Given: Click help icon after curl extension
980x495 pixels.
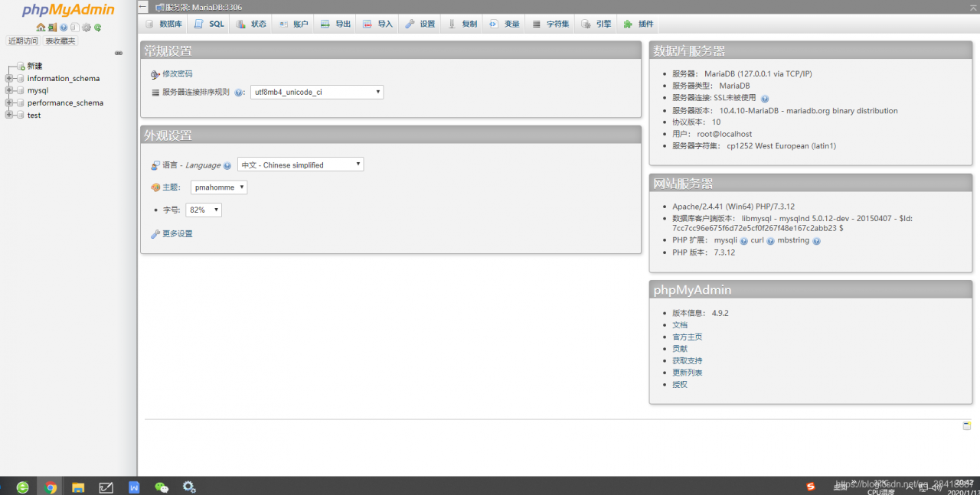Looking at the screenshot, I should coord(771,241).
